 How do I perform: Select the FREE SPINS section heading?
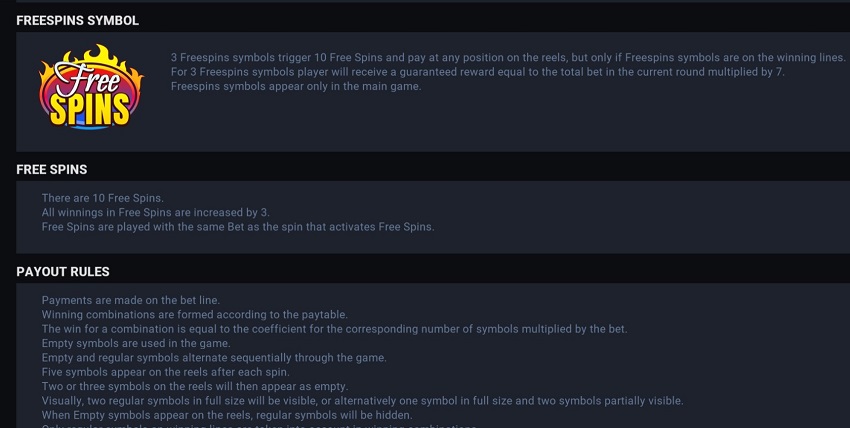pyautogui.click(x=51, y=170)
